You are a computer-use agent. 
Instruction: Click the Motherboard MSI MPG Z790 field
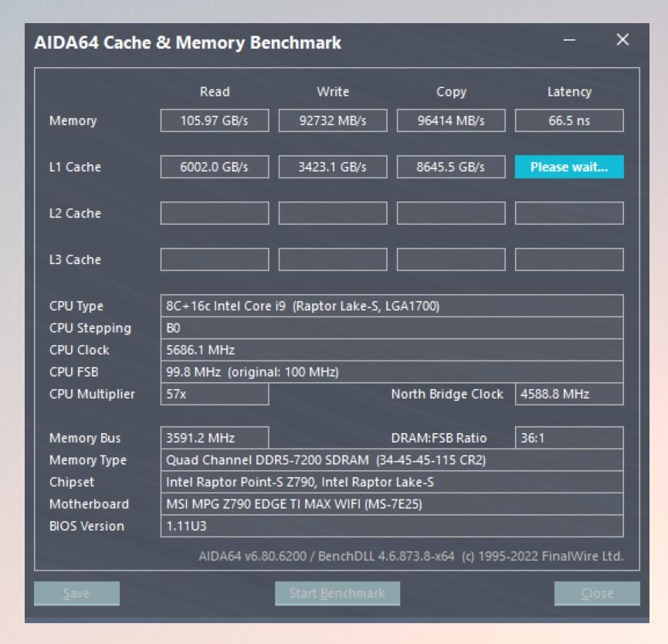392,504
